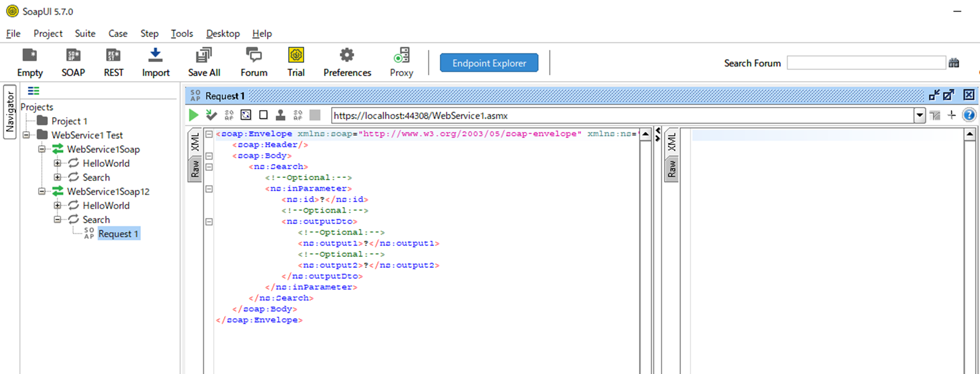Expand Search under WebService1Soap
Viewport: 980px width, 374px height.
pyautogui.click(x=58, y=177)
